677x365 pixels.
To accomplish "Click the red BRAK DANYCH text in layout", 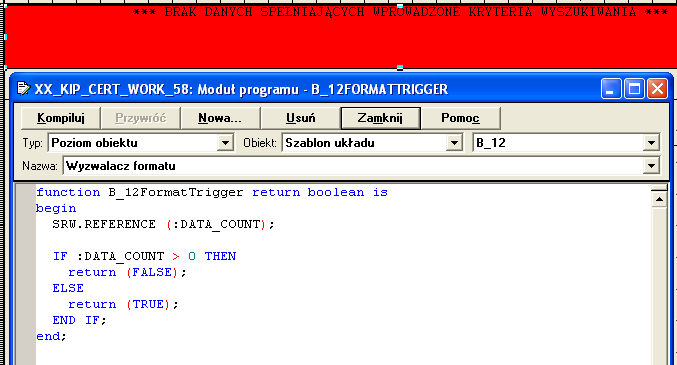I will tap(400, 12).
